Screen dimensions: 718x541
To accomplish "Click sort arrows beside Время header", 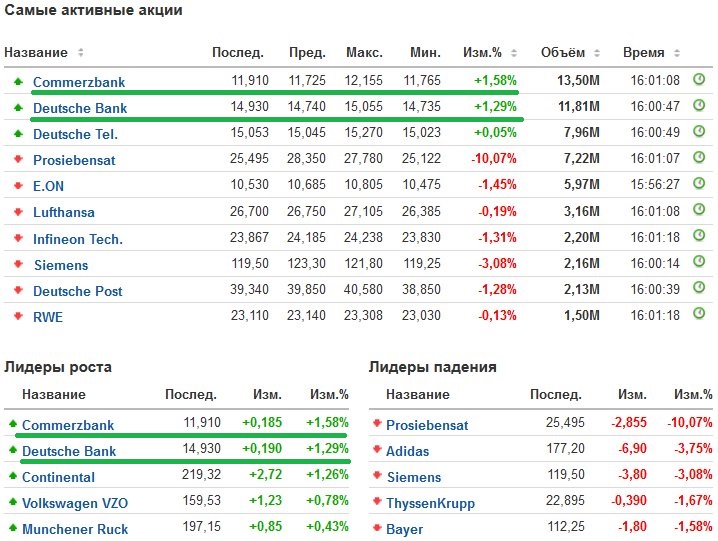I will click(x=676, y=53).
